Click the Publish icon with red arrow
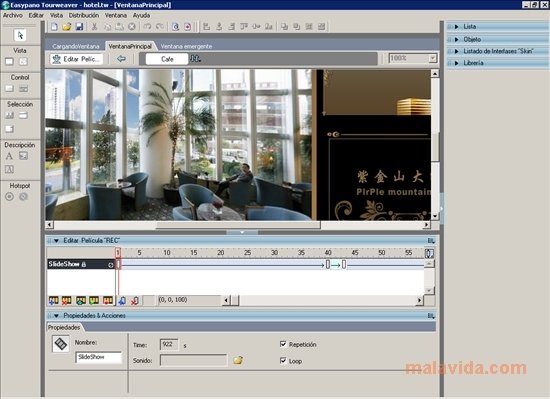 pyautogui.click(x=188, y=27)
